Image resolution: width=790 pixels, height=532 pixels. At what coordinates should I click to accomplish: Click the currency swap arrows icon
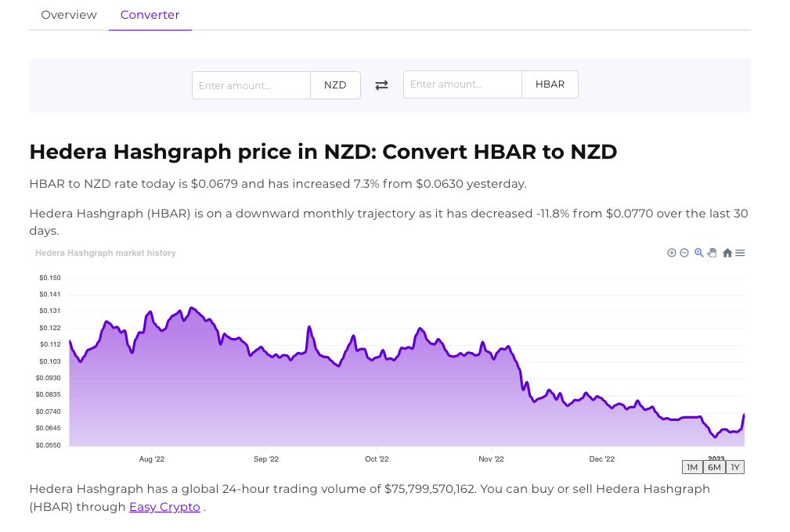(381, 84)
